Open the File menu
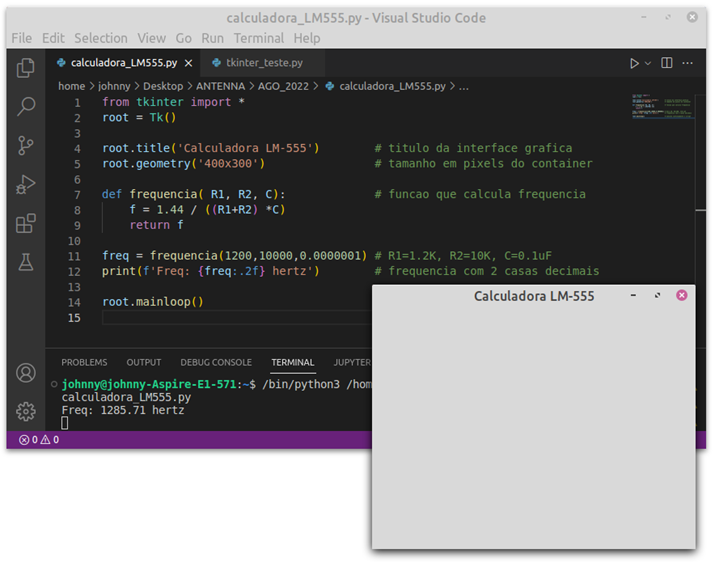 pos(21,38)
